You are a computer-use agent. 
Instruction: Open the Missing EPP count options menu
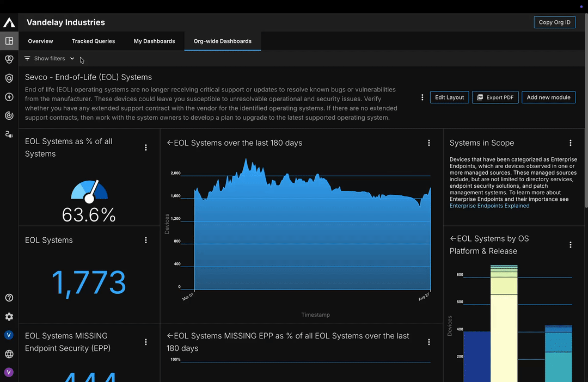pos(146,342)
